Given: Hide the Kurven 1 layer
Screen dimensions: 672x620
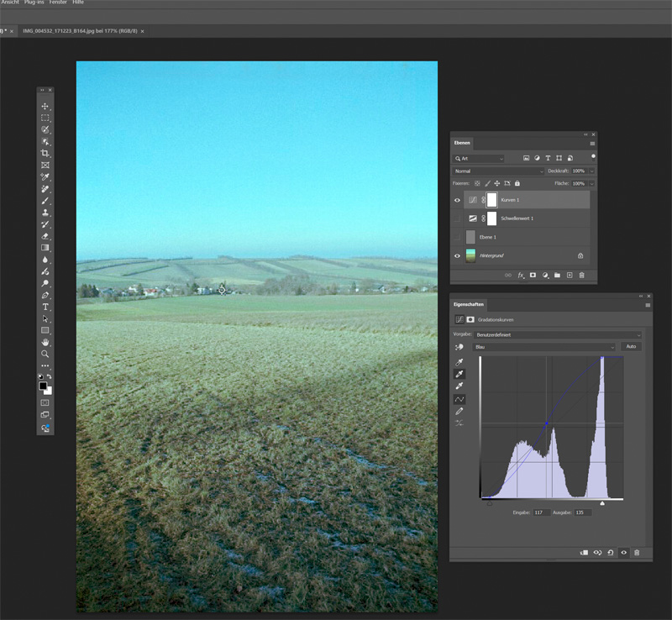Looking at the screenshot, I should [457, 200].
